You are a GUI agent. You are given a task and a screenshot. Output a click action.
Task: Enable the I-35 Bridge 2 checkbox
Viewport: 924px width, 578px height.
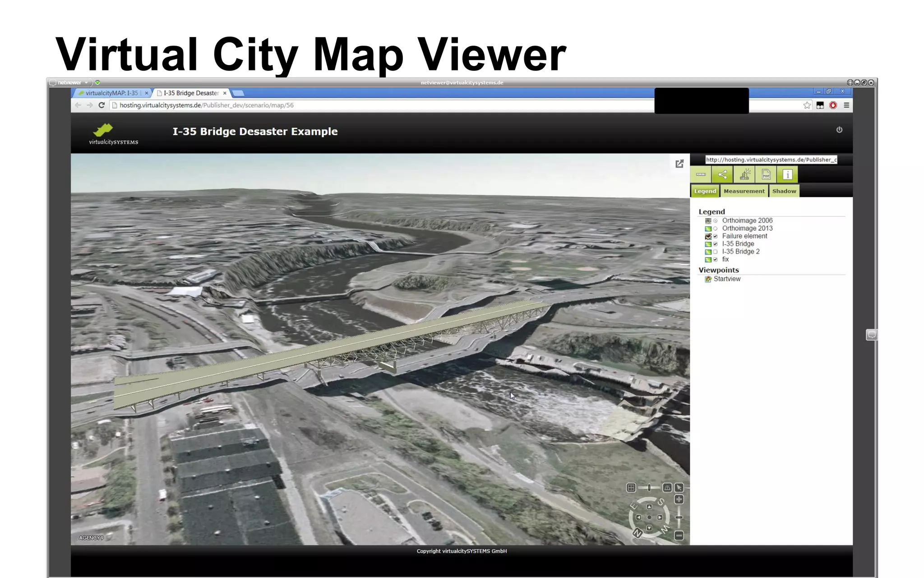click(715, 252)
